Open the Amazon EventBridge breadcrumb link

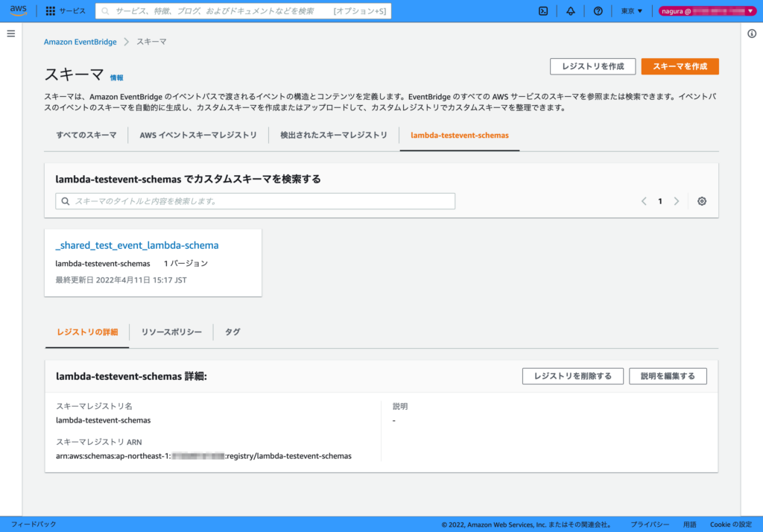(x=80, y=42)
